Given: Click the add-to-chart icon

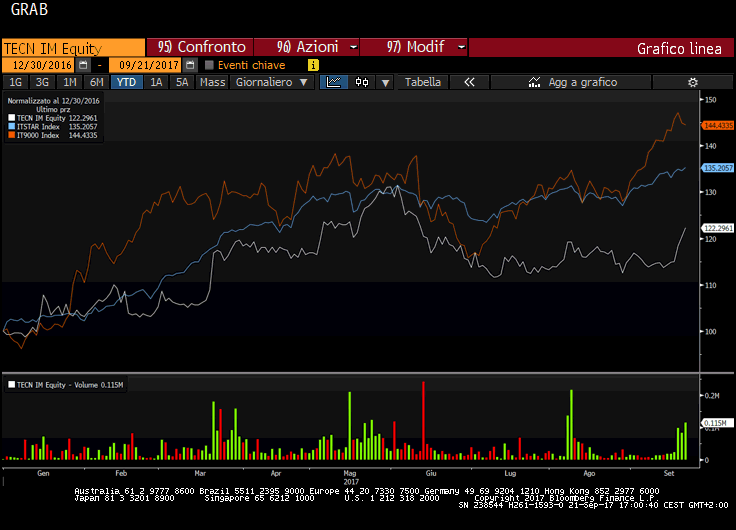Looking at the screenshot, I should coord(534,82).
